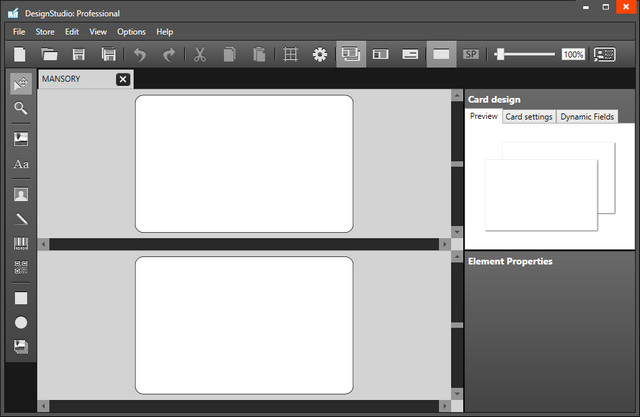Click the scissors Cut icon
The height and width of the screenshot is (417, 640).
199,54
